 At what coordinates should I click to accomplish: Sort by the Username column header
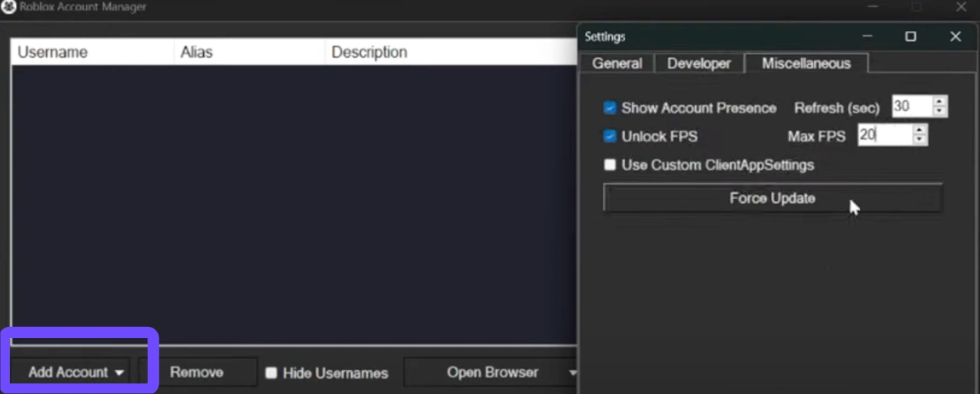coord(92,52)
